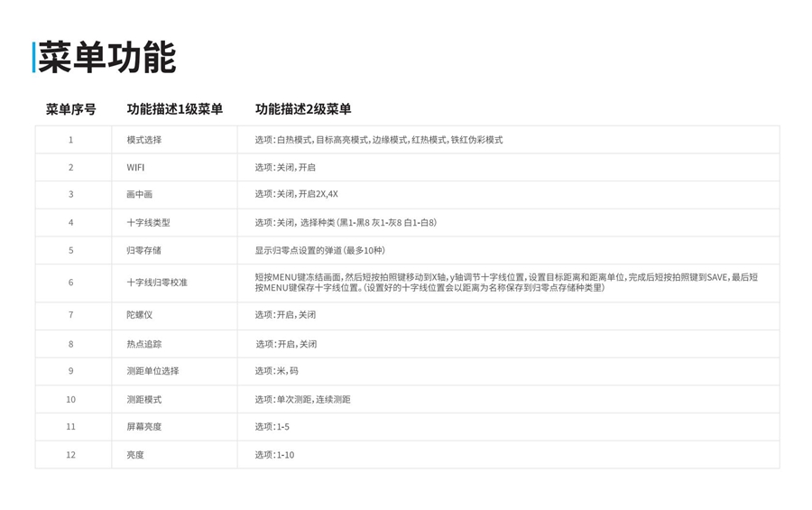Click the 选项:关闭,开启2X,4X text

click(x=296, y=194)
